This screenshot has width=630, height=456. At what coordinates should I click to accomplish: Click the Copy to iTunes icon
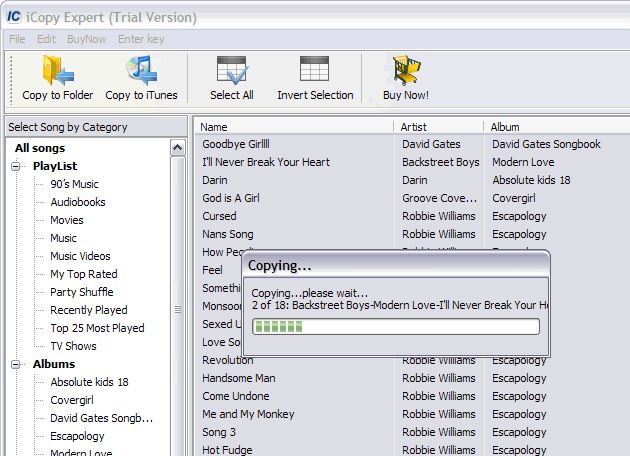click(x=141, y=71)
